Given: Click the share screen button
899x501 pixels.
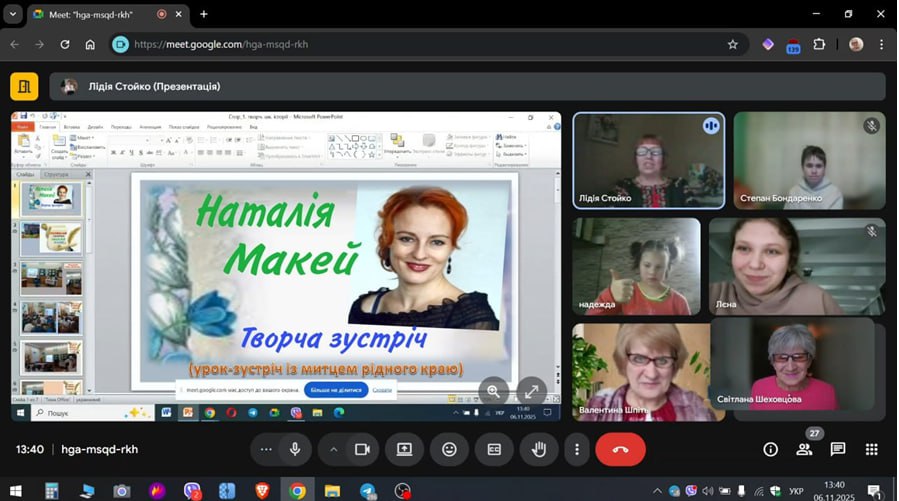Looking at the screenshot, I should [405, 450].
